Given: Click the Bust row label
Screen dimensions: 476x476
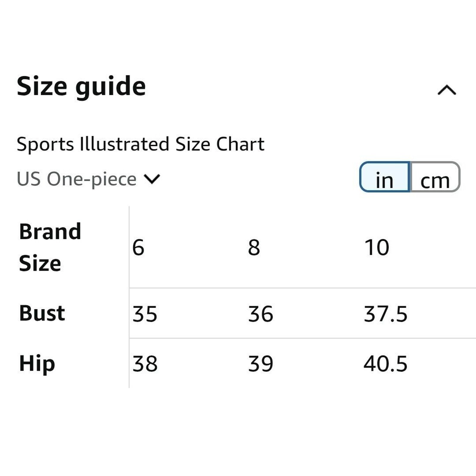Looking at the screenshot, I should [x=42, y=313].
